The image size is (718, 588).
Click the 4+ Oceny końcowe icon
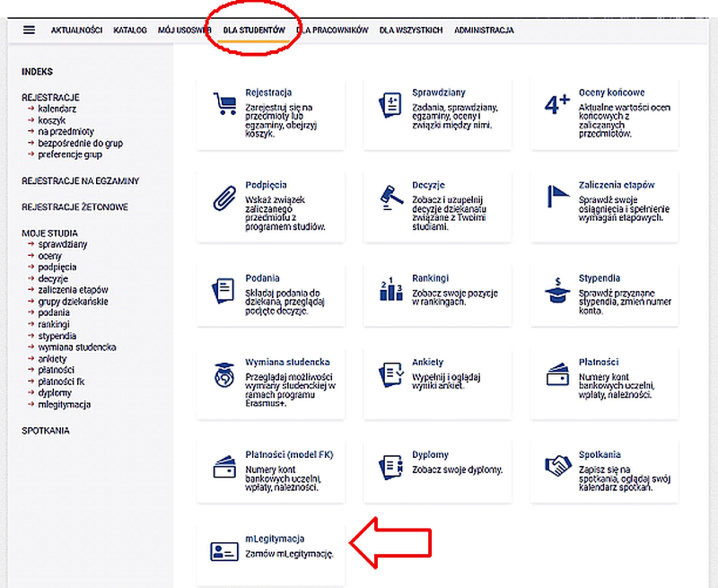point(557,105)
